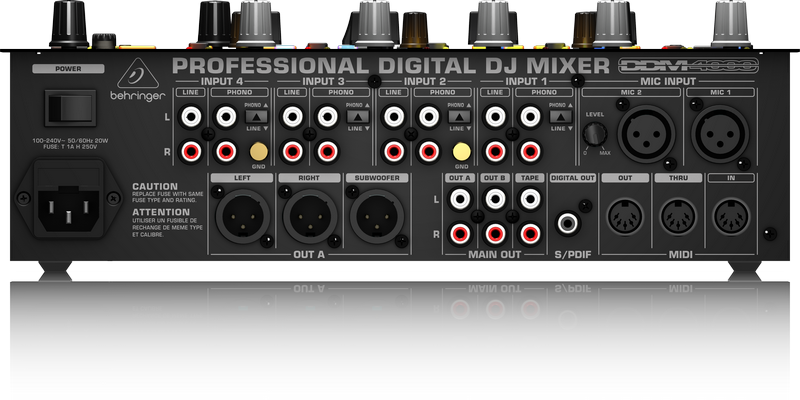The height and width of the screenshot is (400, 800).
Task: Select OUT A LEFT XLR output
Action: [243, 216]
